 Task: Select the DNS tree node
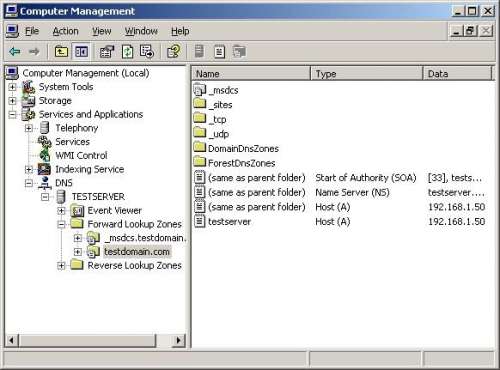click(64, 183)
